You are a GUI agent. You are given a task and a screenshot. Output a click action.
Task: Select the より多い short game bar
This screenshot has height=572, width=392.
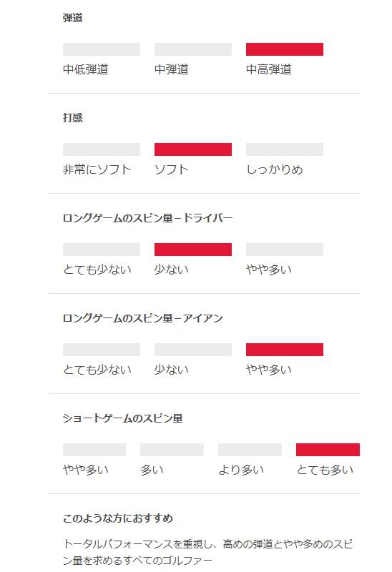pyautogui.click(x=250, y=450)
